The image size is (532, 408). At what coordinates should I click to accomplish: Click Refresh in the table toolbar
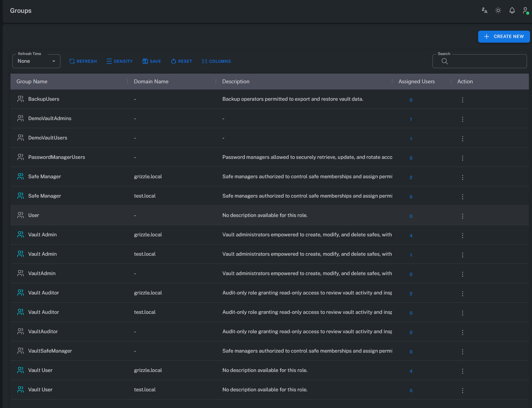click(x=83, y=61)
